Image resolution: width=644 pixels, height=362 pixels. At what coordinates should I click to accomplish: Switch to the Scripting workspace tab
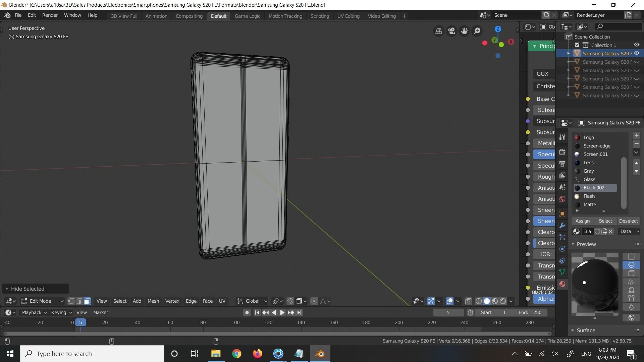(x=320, y=16)
